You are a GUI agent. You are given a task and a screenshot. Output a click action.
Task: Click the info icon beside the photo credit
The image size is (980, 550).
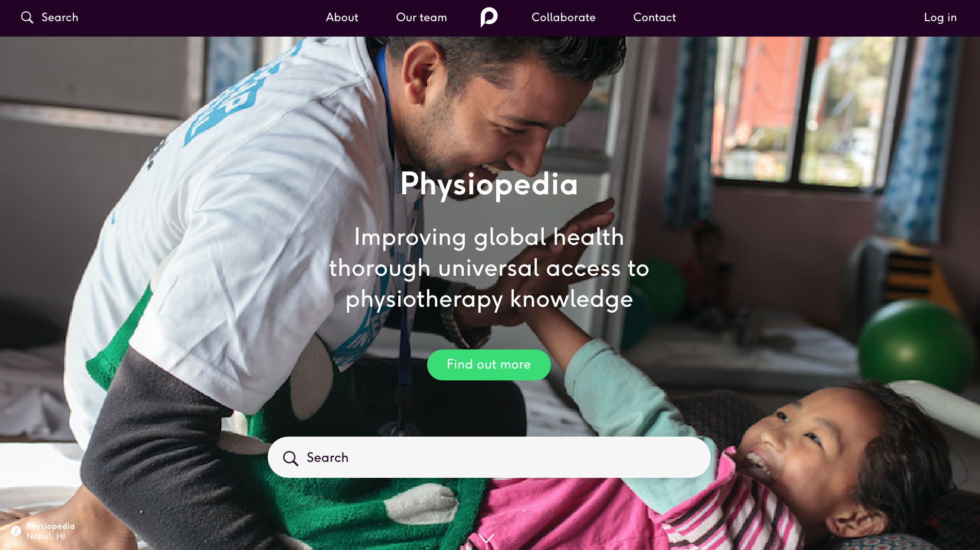click(16, 531)
